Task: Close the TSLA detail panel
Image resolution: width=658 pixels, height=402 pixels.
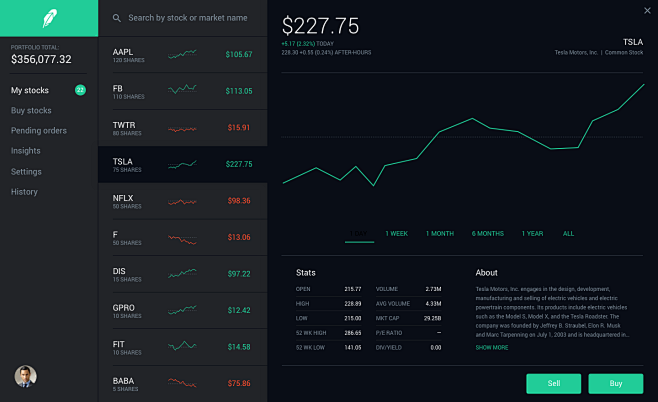Action: [x=645, y=11]
